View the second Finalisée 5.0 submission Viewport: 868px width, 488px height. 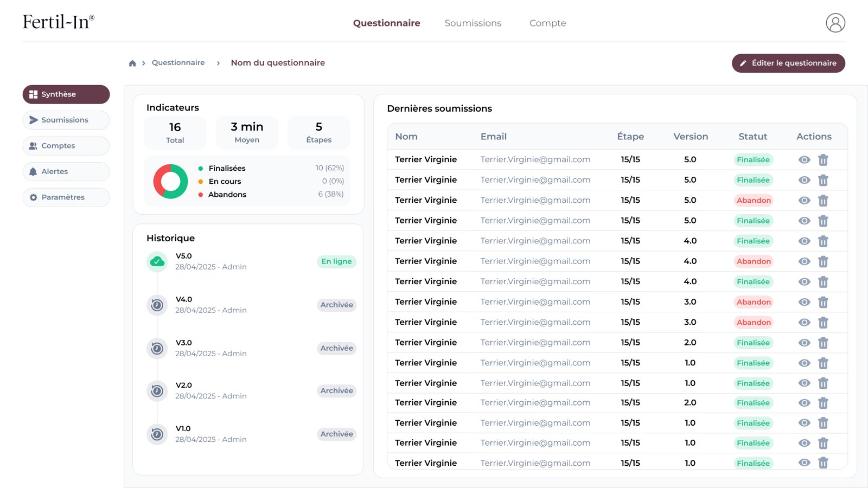click(805, 180)
